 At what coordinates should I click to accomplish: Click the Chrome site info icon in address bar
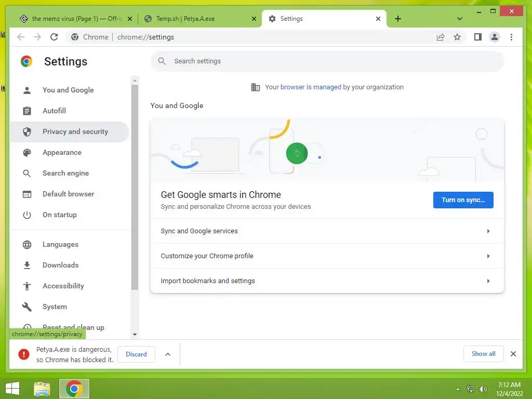coord(75,37)
